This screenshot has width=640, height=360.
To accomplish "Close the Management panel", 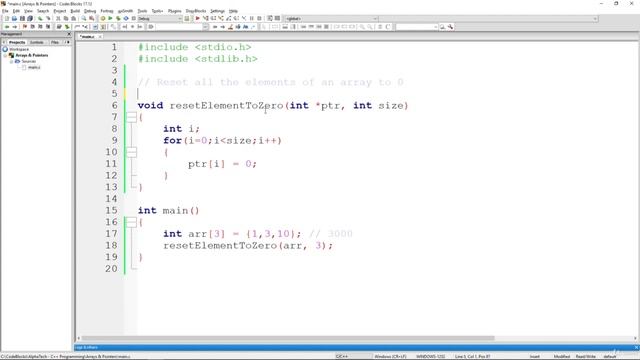I will 69,34.
